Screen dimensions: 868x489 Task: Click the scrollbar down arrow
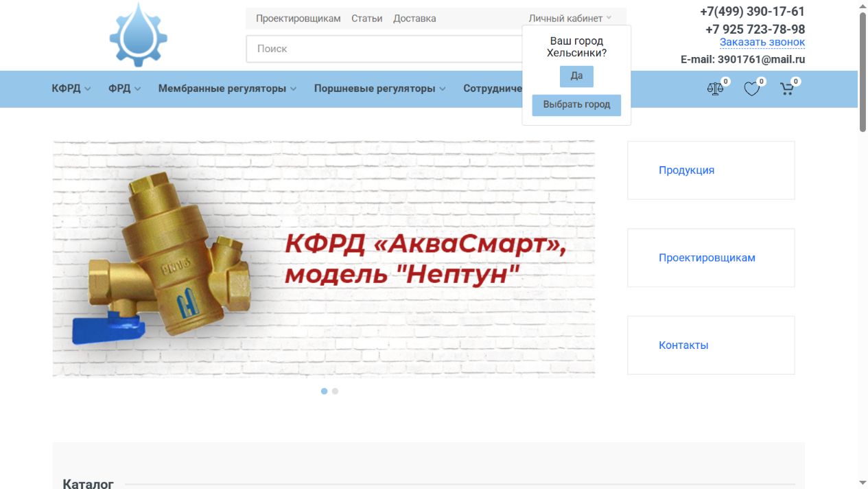pyautogui.click(x=863, y=483)
